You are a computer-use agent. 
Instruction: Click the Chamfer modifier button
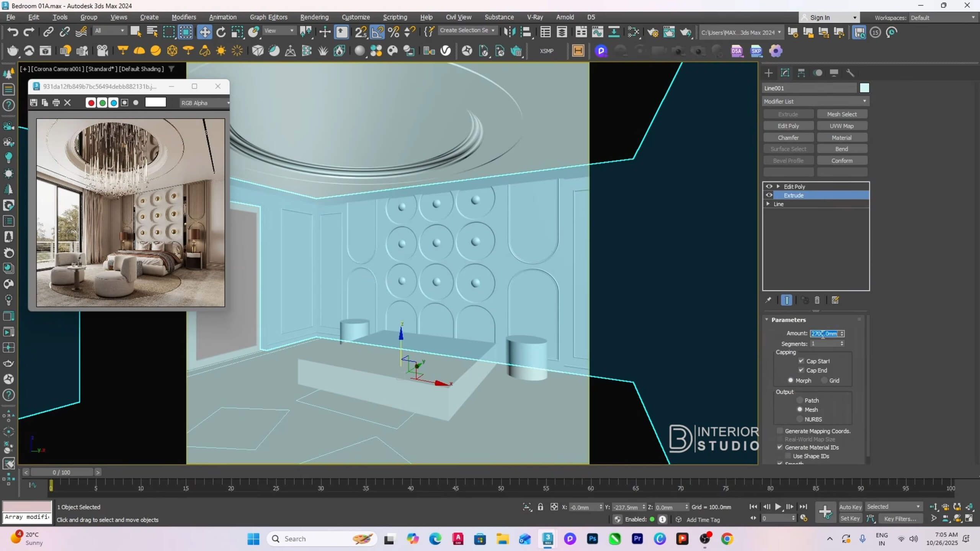click(788, 137)
